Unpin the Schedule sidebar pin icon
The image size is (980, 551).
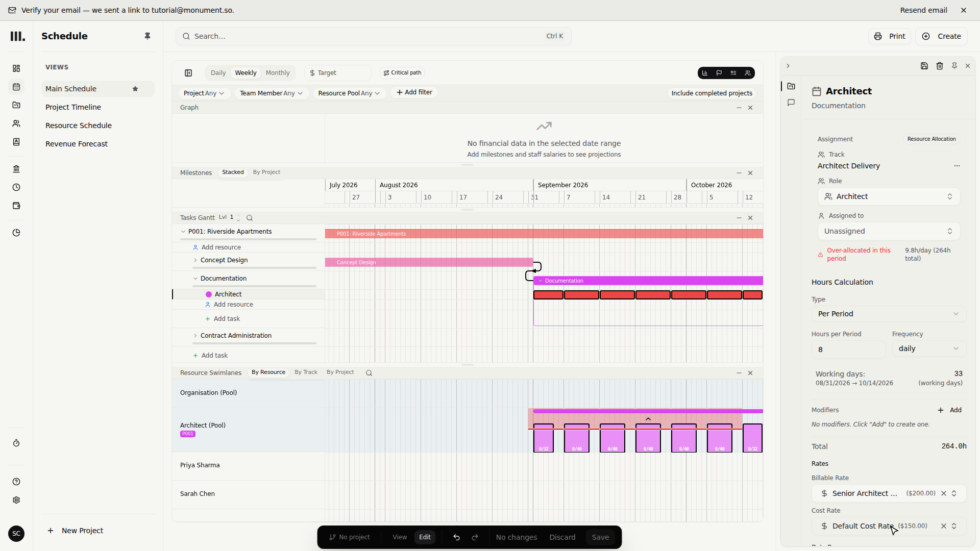coord(148,36)
